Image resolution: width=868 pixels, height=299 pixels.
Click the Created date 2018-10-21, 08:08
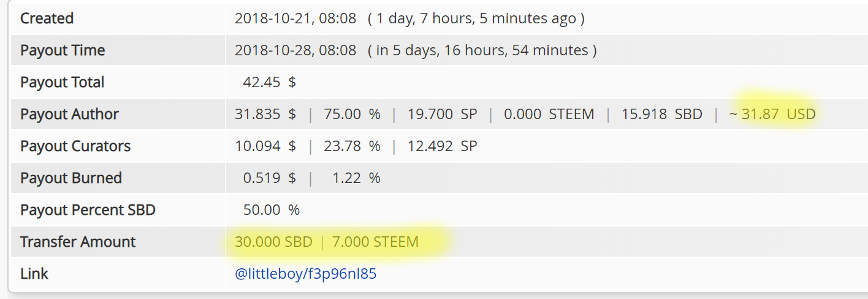tap(295, 18)
